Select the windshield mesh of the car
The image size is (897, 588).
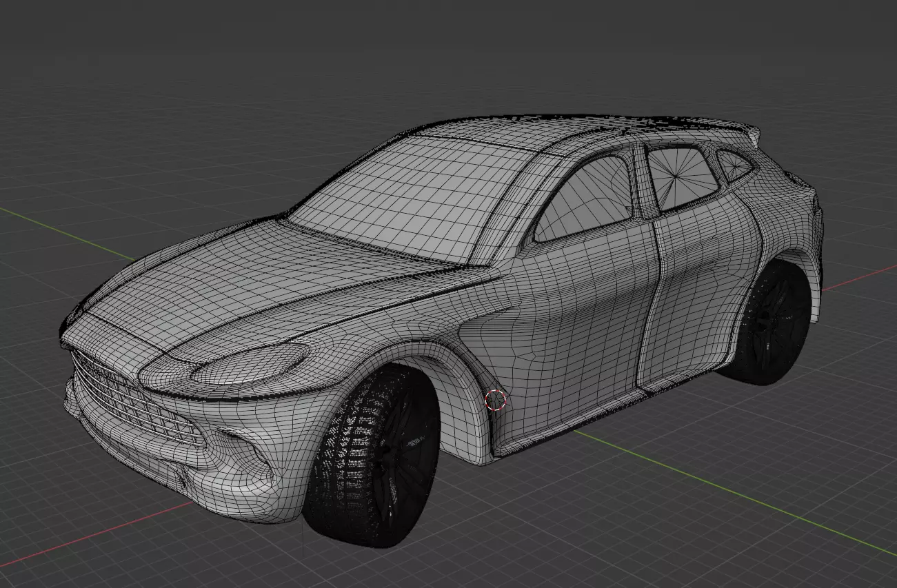414,197
